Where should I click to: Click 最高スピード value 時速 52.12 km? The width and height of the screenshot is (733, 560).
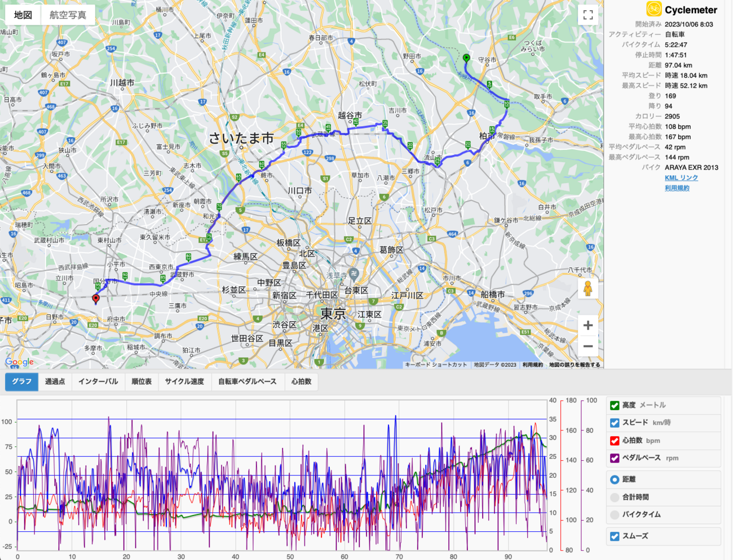[686, 86]
